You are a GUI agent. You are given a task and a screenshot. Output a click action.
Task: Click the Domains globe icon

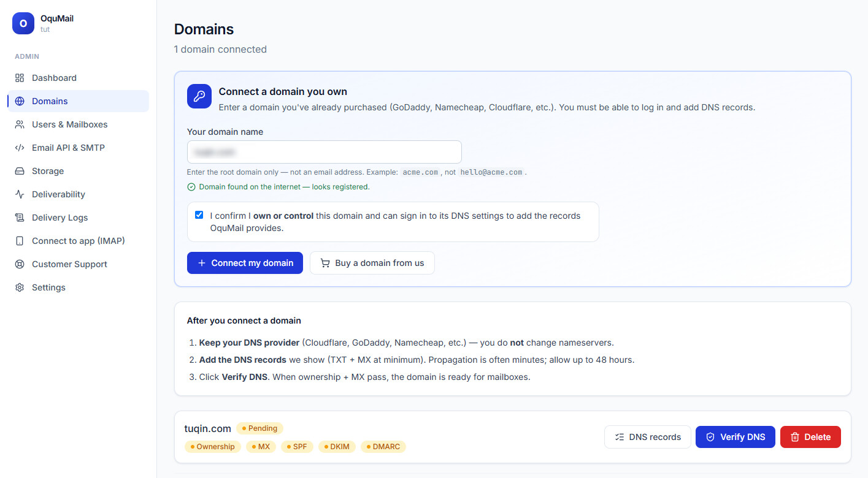(20, 101)
